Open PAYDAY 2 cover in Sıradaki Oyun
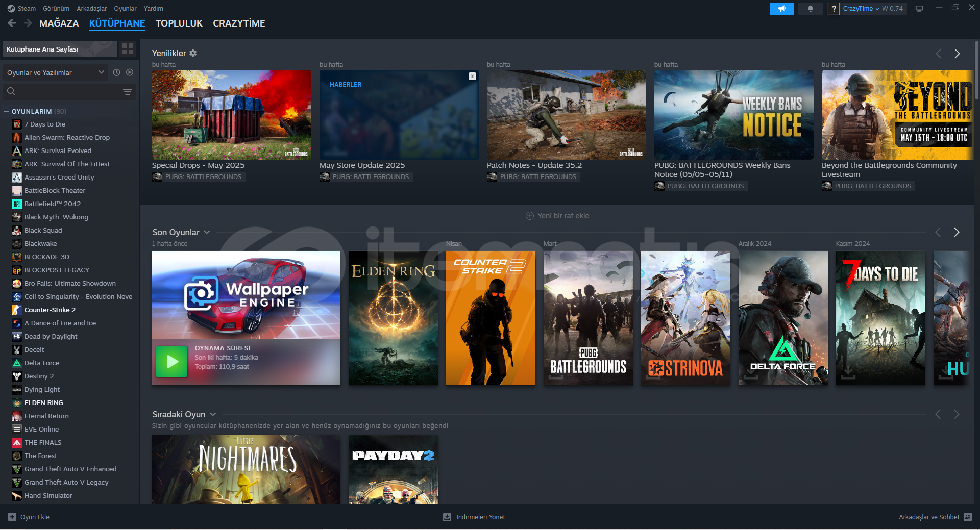 point(393,469)
